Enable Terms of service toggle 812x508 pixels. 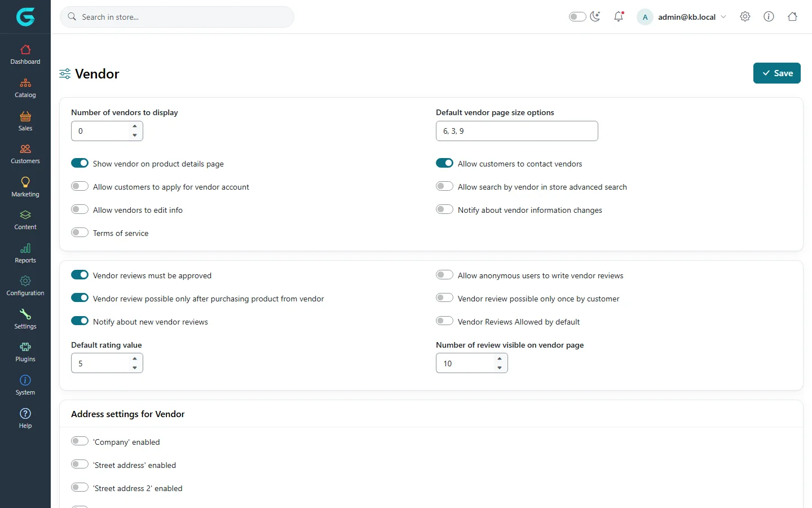tap(80, 233)
